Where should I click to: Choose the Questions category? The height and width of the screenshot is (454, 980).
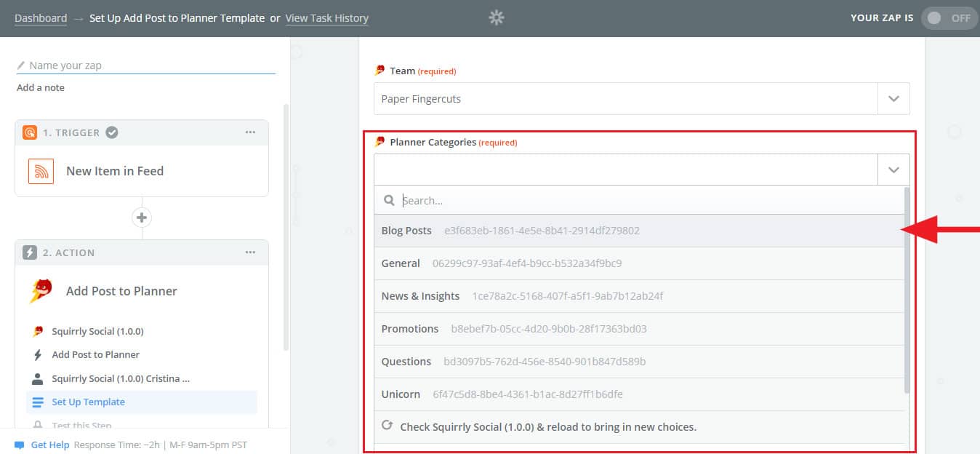(639, 362)
